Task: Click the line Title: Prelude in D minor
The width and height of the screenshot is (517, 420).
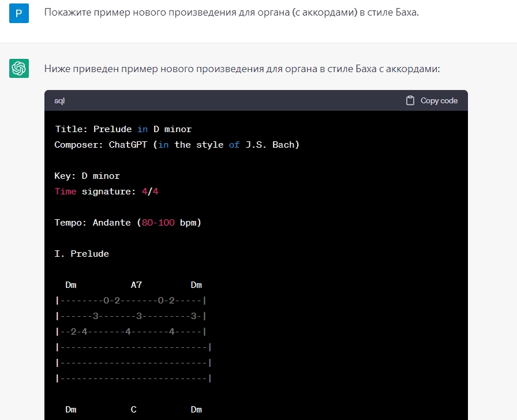Action: tap(123, 129)
